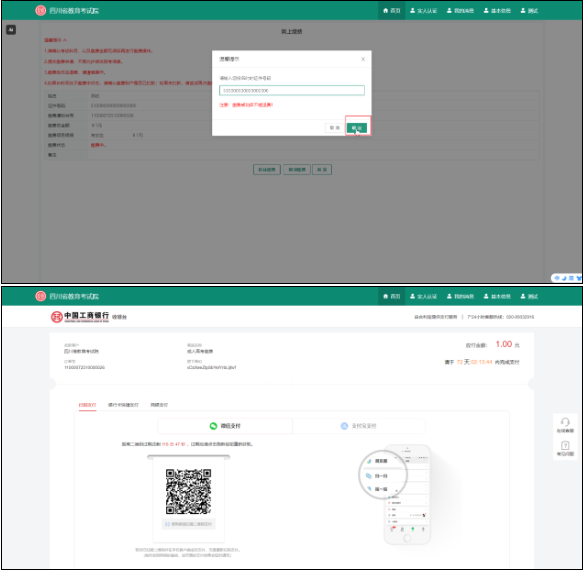Select WeChat Pay option
This screenshot has width=584, height=571.
(225, 426)
